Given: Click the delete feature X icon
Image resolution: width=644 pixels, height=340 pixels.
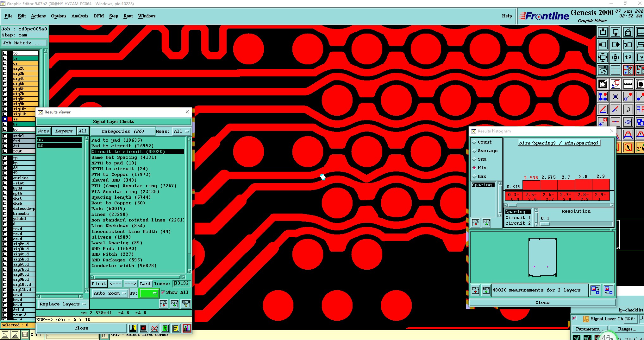Looking at the screenshot, I should (x=616, y=97).
